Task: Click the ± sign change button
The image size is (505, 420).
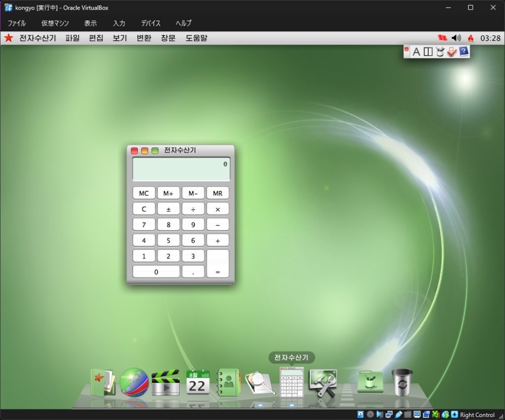Action: (x=169, y=209)
